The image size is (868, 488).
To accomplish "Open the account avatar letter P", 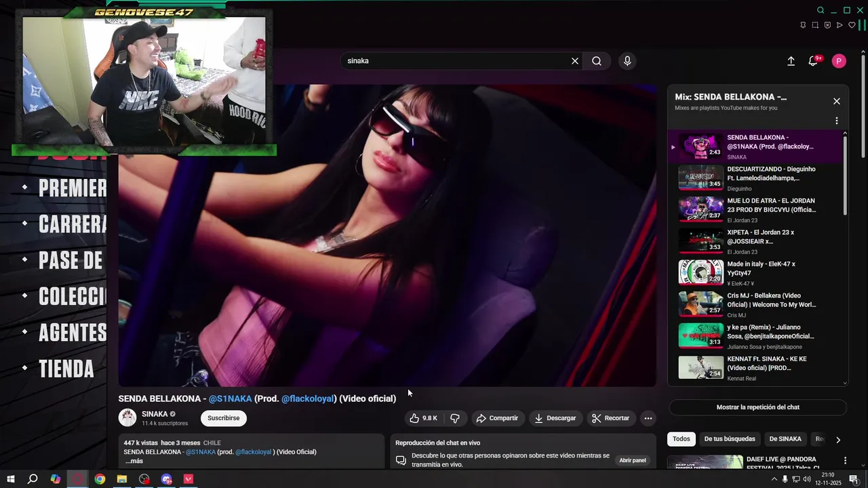I will [x=839, y=61].
